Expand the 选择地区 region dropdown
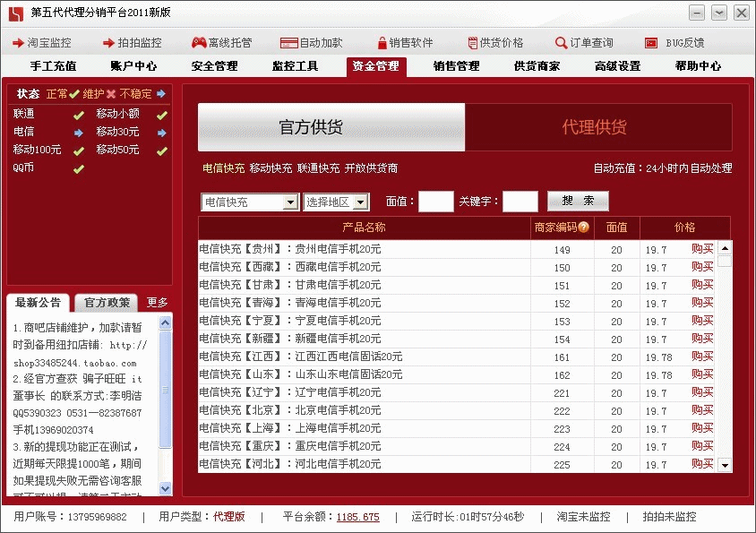Image resolution: width=756 pixels, height=533 pixels. (360, 202)
